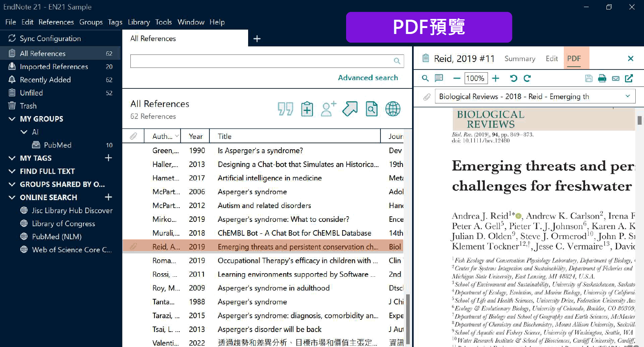644x347 pixels.
Task: Click the PDF search magnifier icon
Action: pos(425,78)
